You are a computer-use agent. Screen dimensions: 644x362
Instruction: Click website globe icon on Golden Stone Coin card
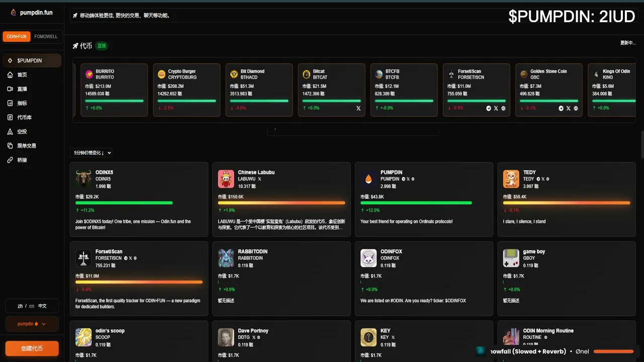[x=576, y=108]
